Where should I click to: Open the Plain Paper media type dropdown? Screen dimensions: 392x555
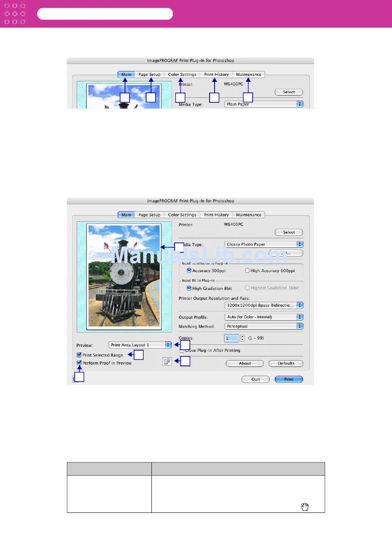pyautogui.click(x=264, y=104)
